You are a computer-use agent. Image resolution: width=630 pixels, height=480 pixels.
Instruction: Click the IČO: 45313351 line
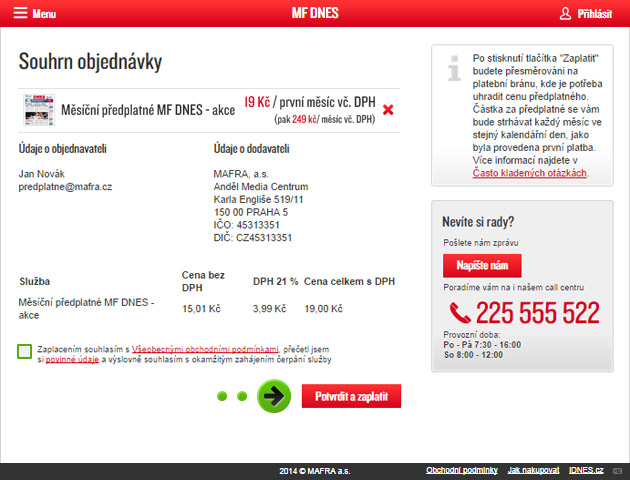pos(246,225)
